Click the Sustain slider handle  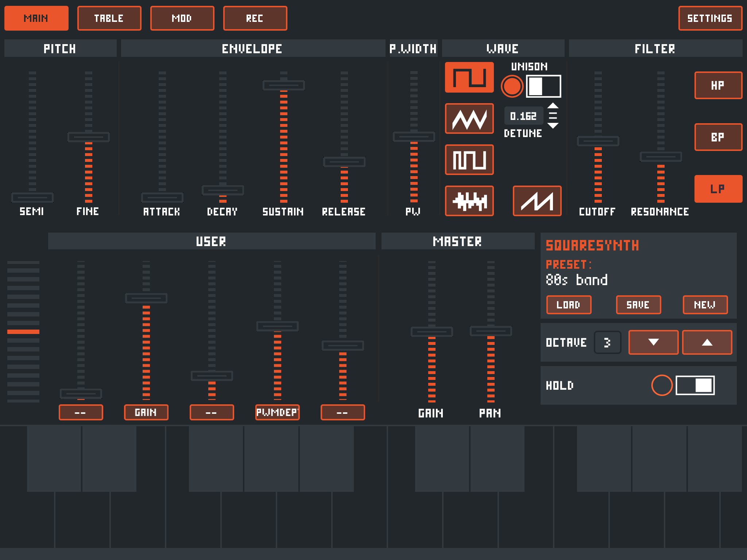tap(284, 85)
